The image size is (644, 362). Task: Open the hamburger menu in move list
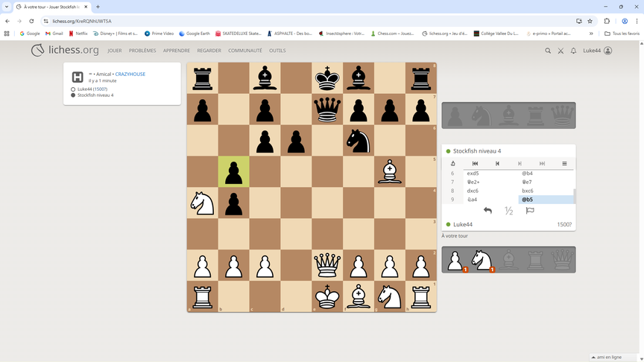[x=564, y=163]
